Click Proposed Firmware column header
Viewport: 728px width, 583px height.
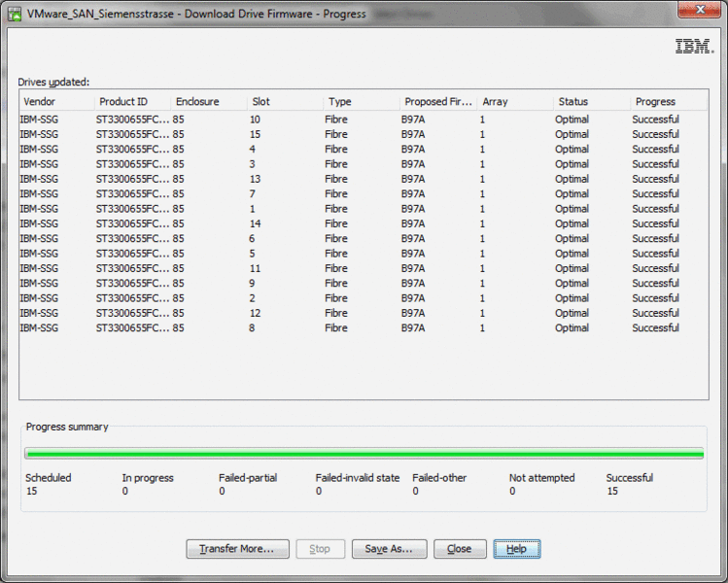tap(438, 102)
